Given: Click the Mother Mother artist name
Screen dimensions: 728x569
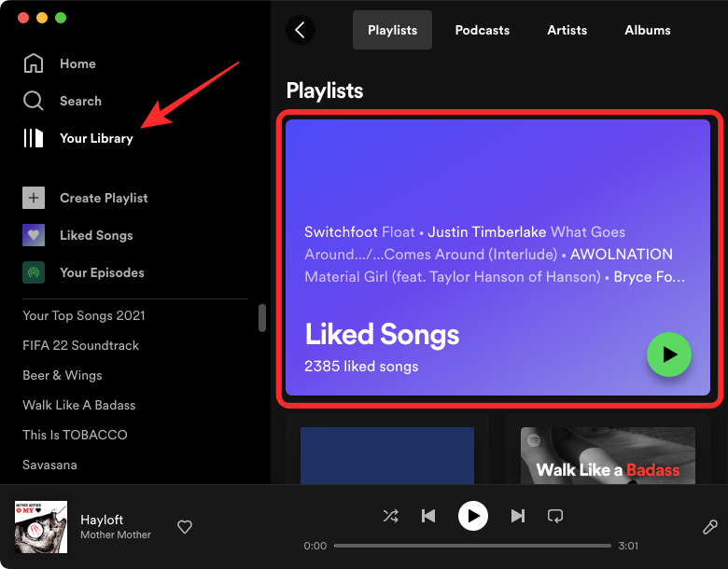Looking at the screenshot, I should click(116, 534).
